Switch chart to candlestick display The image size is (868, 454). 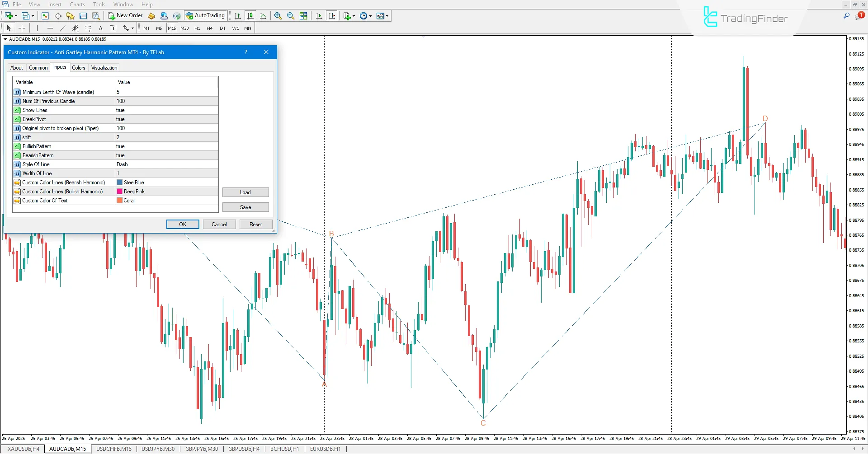tap(250, 15)
